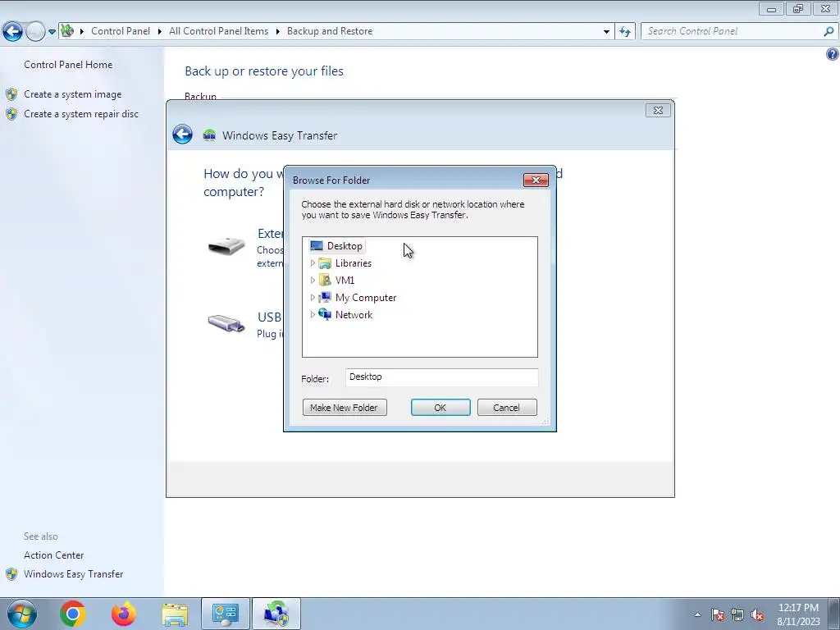Confirm with the OK button
This screenshot has width=840, height=630.
click(x=441, y=408)
